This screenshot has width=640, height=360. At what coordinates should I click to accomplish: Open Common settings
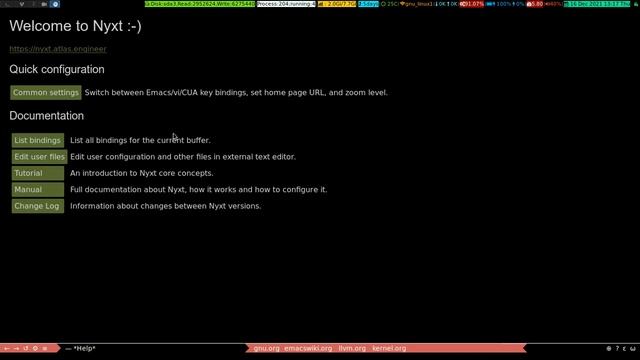[x=46, y=93]
